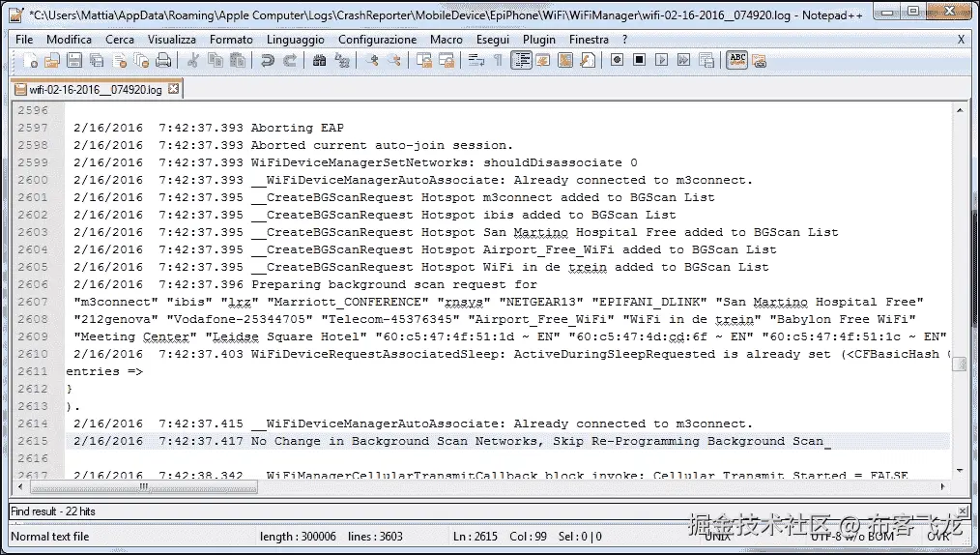This screenshot has height=555, width=980.
Task: Click the vertical scrollbar thumb
Action: (x=960, y=365)
